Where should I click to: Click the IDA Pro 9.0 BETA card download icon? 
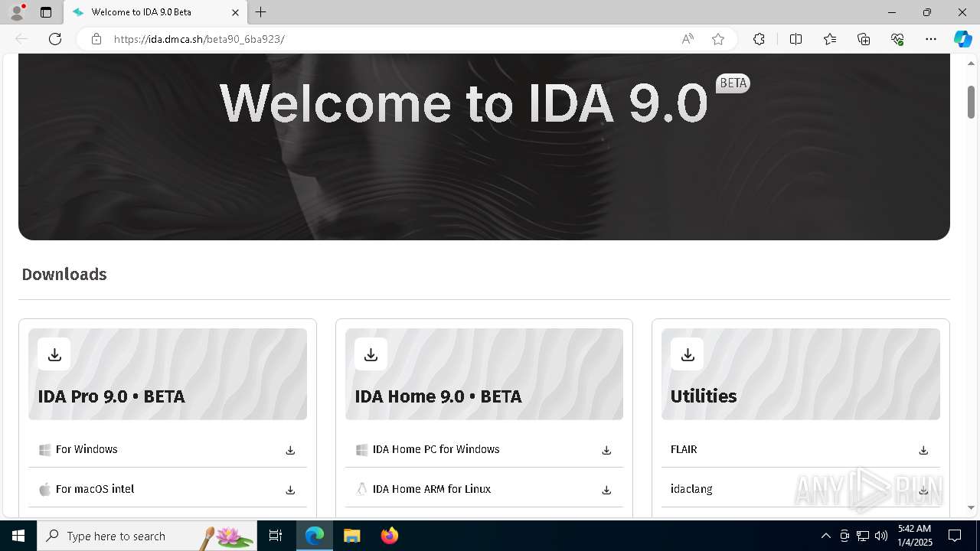click(x=54, y=354)
